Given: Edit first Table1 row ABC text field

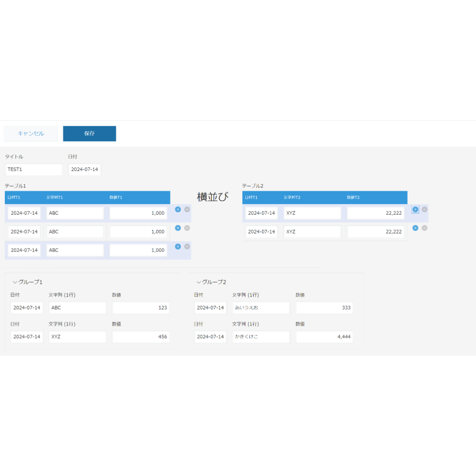Looking at the screenshot, I should [75, 213].
